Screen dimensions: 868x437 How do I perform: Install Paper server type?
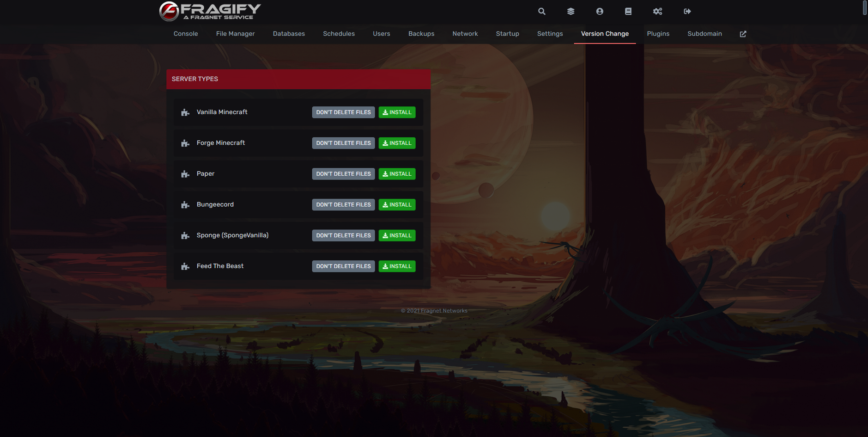(397, 174)
